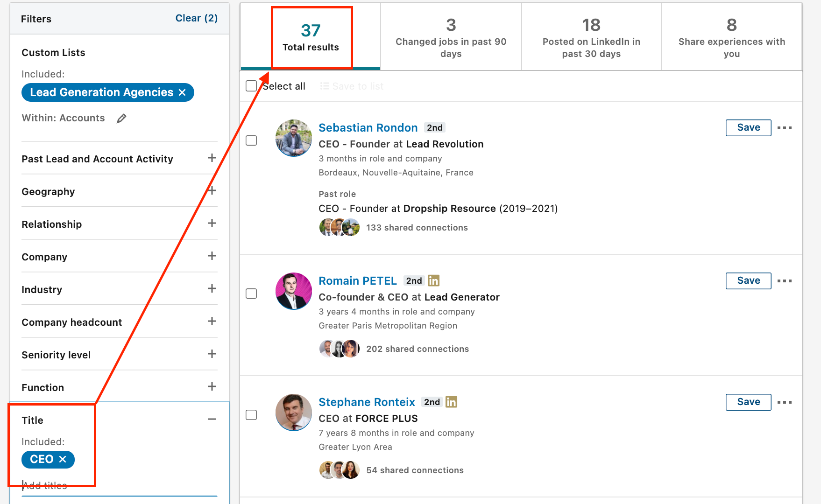Screen dimensions: 821x504
Task: Expand the Seniority level filter
Action: point(212,354)
